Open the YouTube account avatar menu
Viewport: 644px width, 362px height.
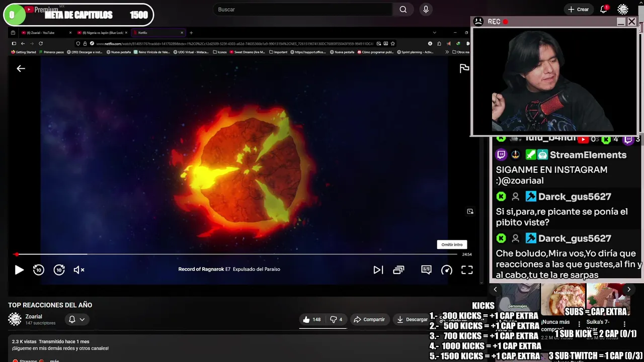tap(623, 10)
